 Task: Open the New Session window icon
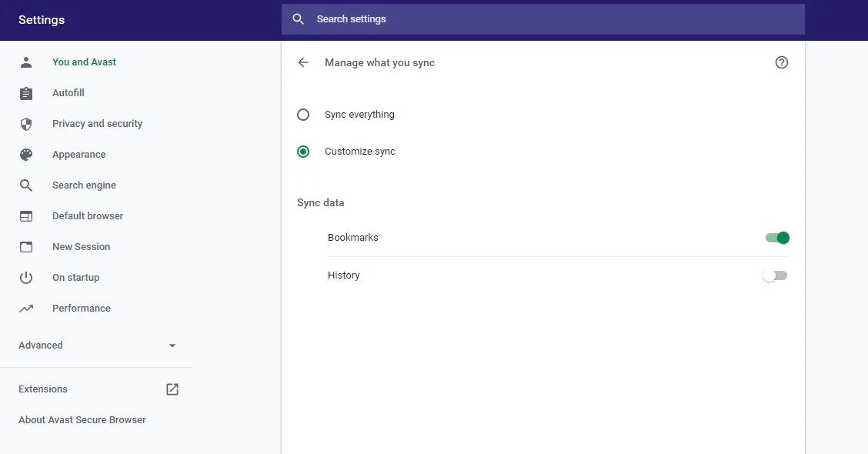(26, 246)
